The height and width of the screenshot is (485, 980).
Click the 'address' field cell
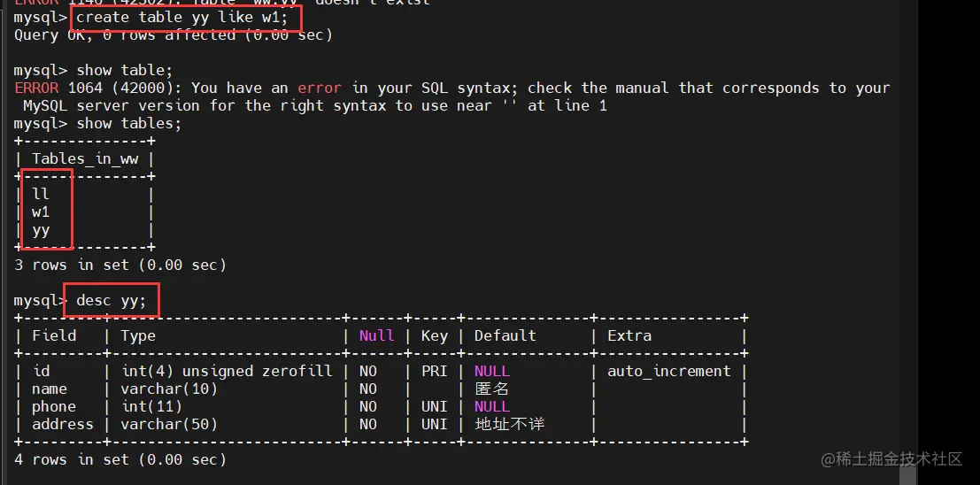coord(63,425)
